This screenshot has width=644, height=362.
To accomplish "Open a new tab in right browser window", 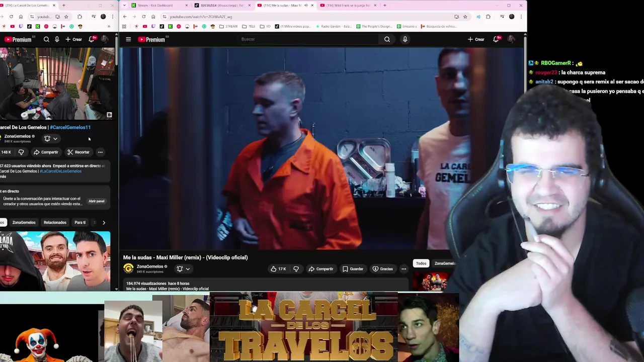I will (x=385, y=6).
